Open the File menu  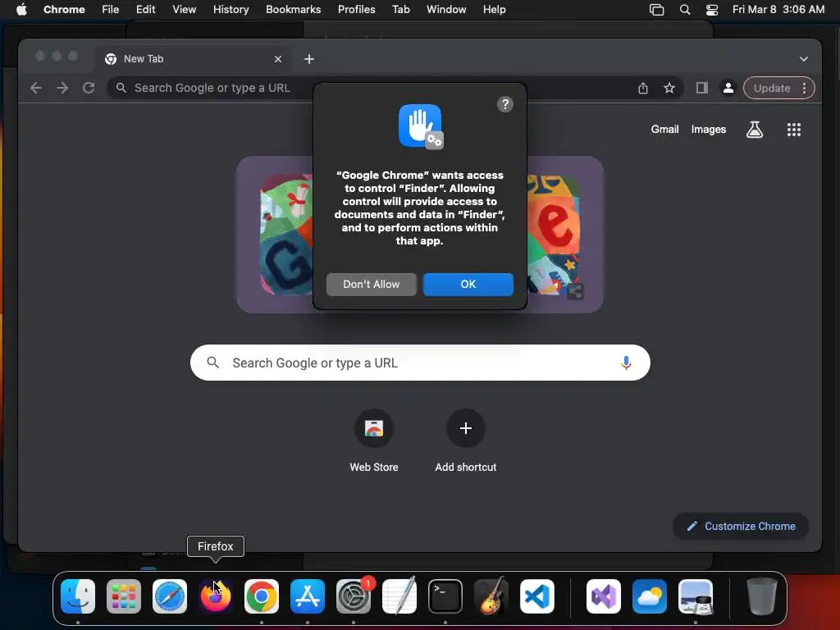click(x=111, y=10)
